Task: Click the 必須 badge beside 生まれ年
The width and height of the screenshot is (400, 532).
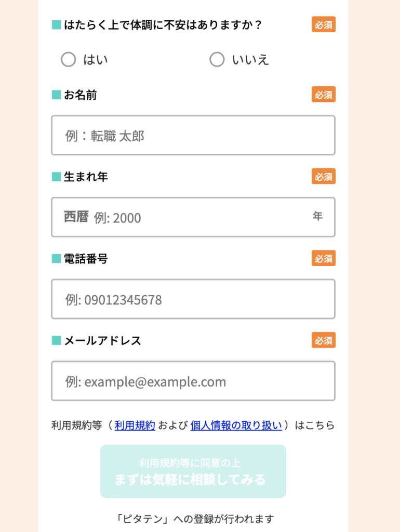Action: 323,177
